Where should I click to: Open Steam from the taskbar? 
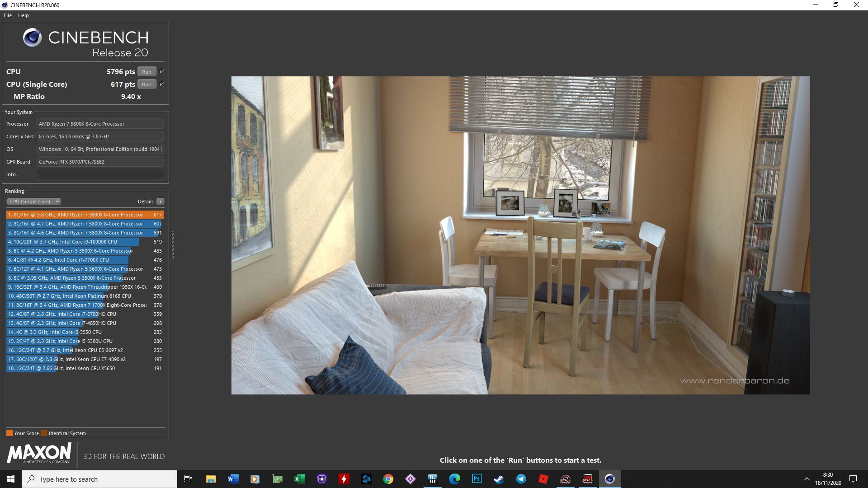tap(499, 479)
